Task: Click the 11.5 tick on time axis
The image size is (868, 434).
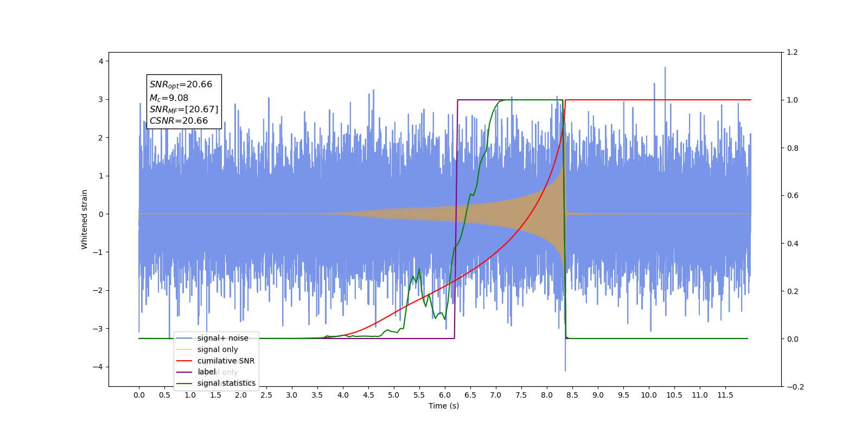Action: coord(725,395)
